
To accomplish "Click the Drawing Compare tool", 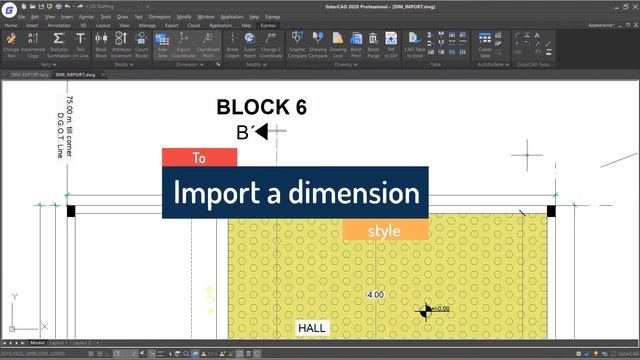I will click(x=318, y=45).
